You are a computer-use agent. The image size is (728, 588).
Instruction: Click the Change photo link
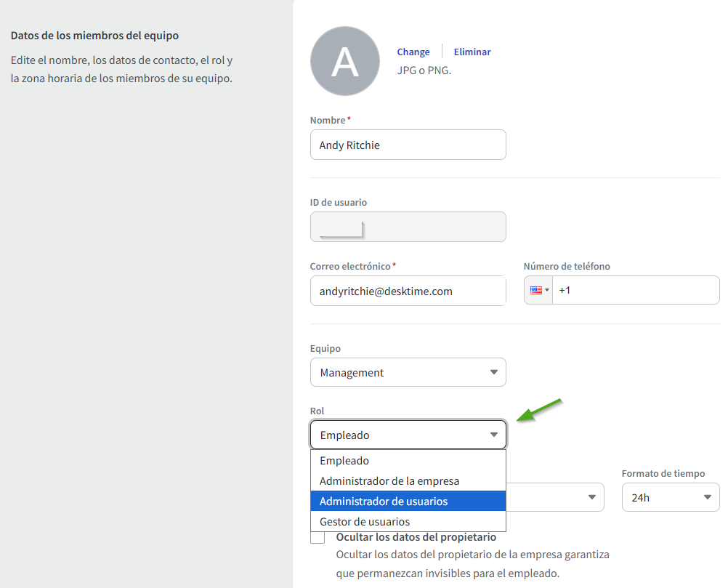tap(413, 52)
